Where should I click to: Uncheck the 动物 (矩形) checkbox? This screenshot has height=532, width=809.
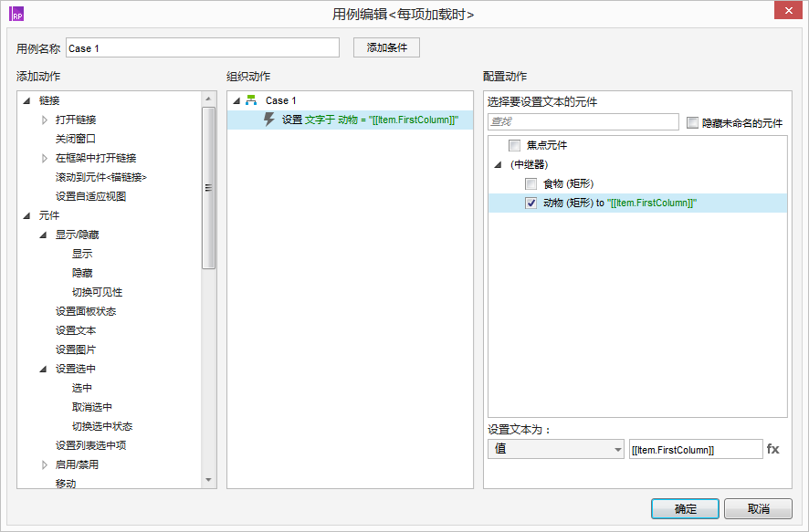pyautogui.click(x=531, y=203)
